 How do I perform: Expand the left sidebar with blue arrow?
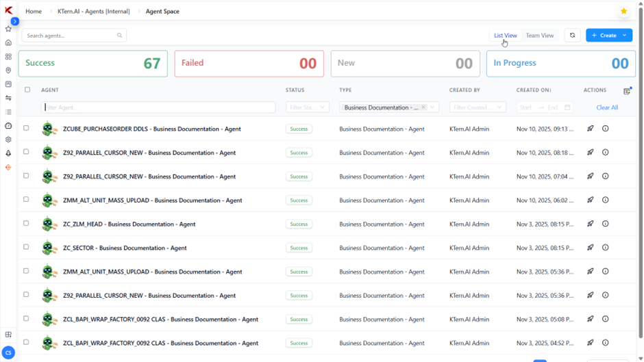(x=14, y=21)
